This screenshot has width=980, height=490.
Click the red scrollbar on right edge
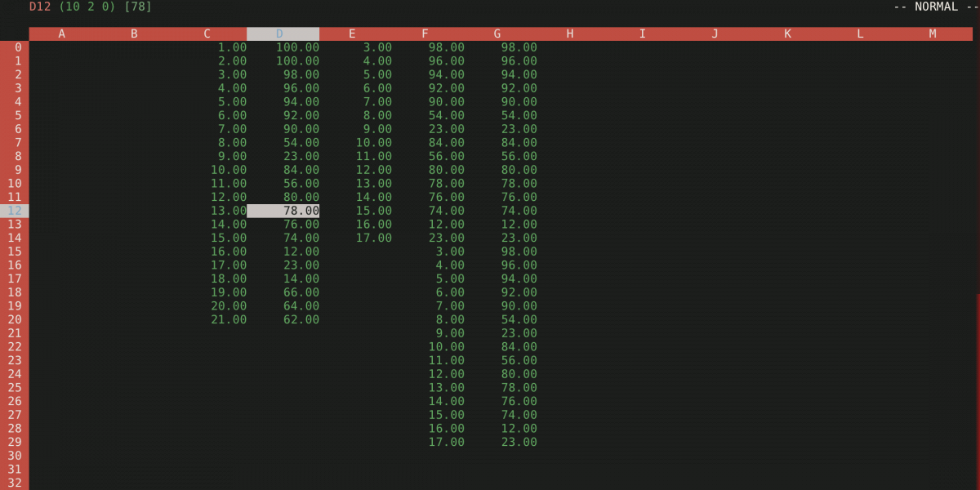(x=977, y=392)
